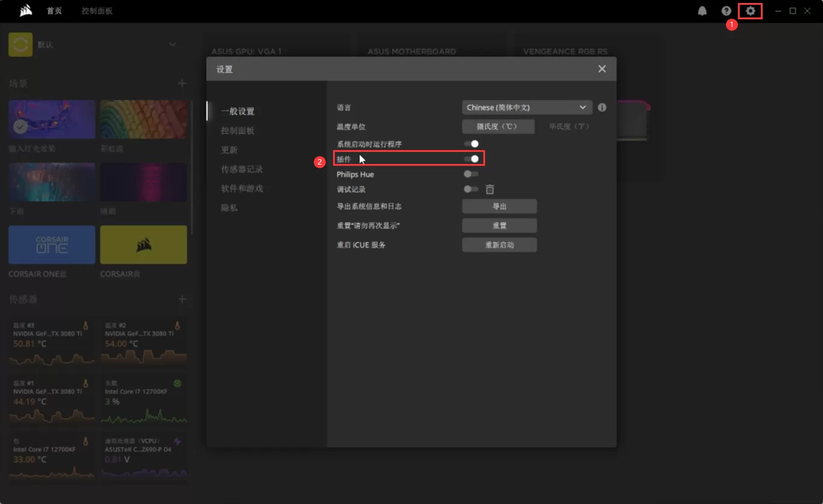The width and height of the screenshot is (823, 504).
Task: Open the language dropdown Chinese (简体中文)
Action: (527, 107)
